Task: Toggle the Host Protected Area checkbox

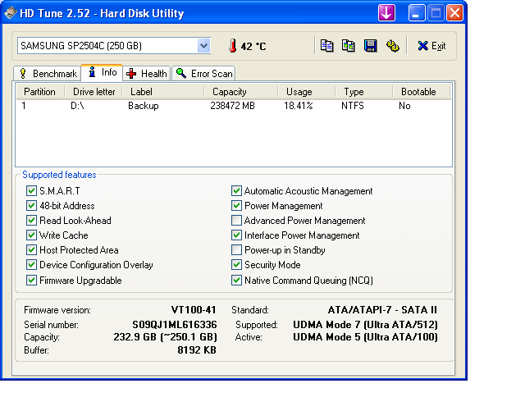Action: coord(31,250)
